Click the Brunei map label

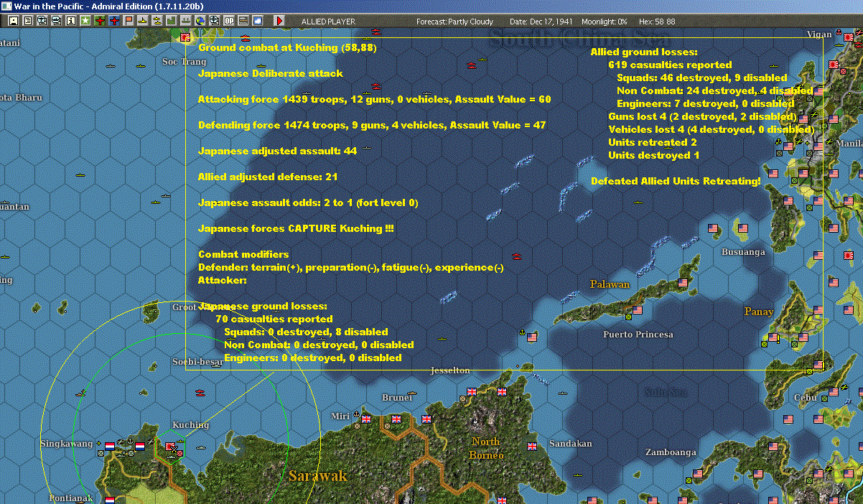[x=397, y=398]
